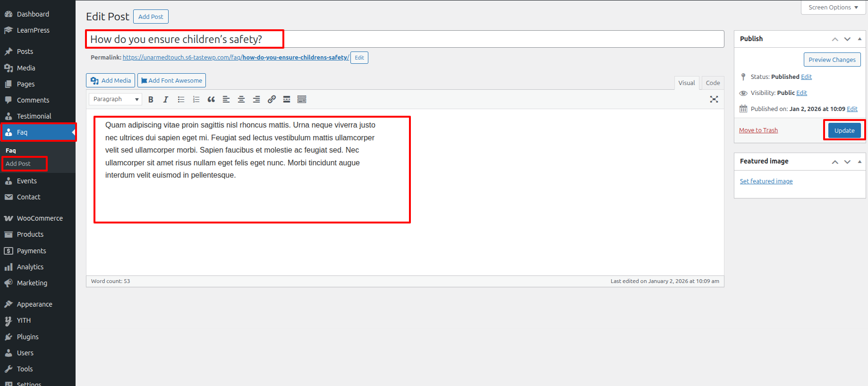
Task: Toggle bold formatting in editor toolbar
Action: point(151,99)
